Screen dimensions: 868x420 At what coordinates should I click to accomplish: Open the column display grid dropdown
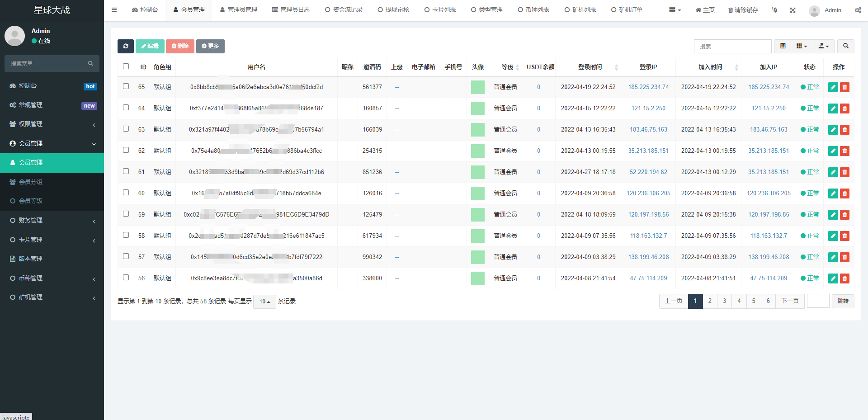pyautogui.click(x=802, y=46)
